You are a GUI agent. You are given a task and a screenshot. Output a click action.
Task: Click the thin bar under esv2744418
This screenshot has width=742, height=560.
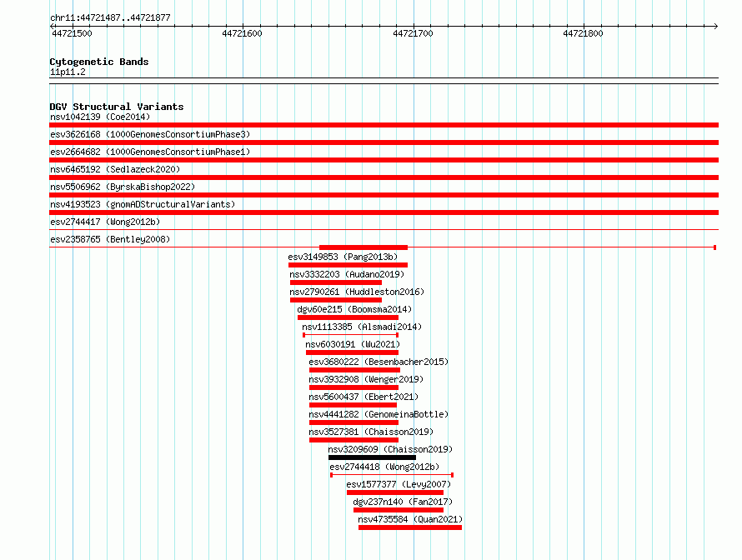tap(392, 475)
